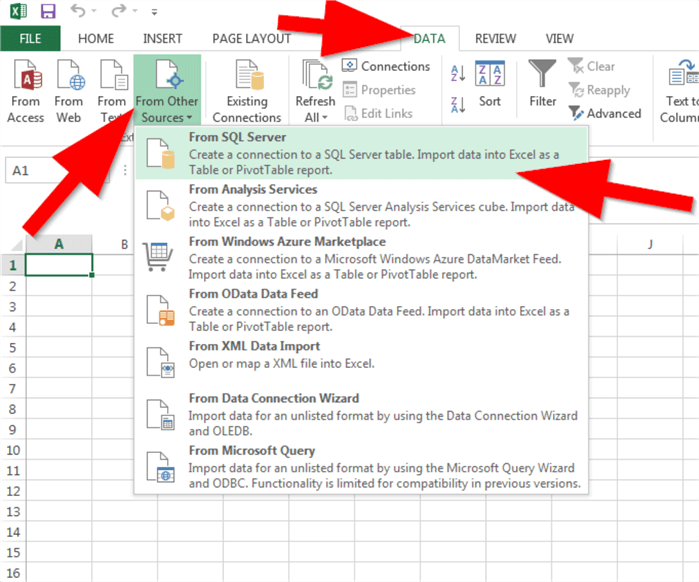Select column A header
Image resolution: width=699 pixels, height=582 pixels.
tap(59, 244)
